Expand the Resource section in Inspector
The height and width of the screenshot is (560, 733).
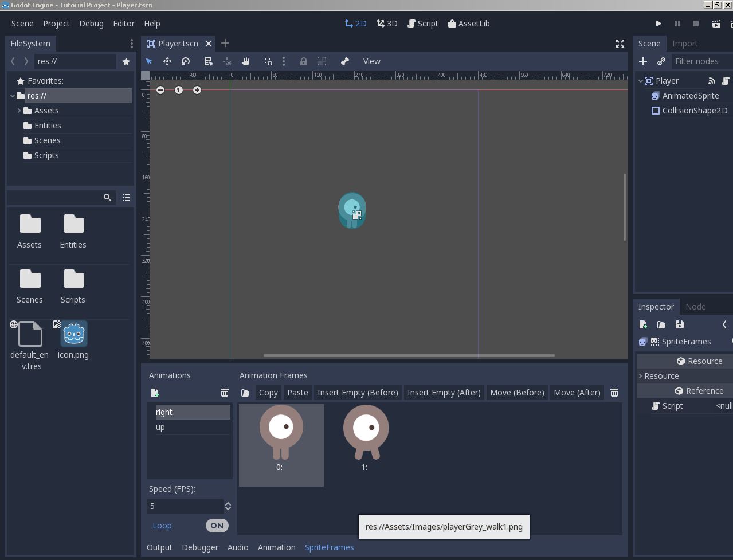point(661,376)
